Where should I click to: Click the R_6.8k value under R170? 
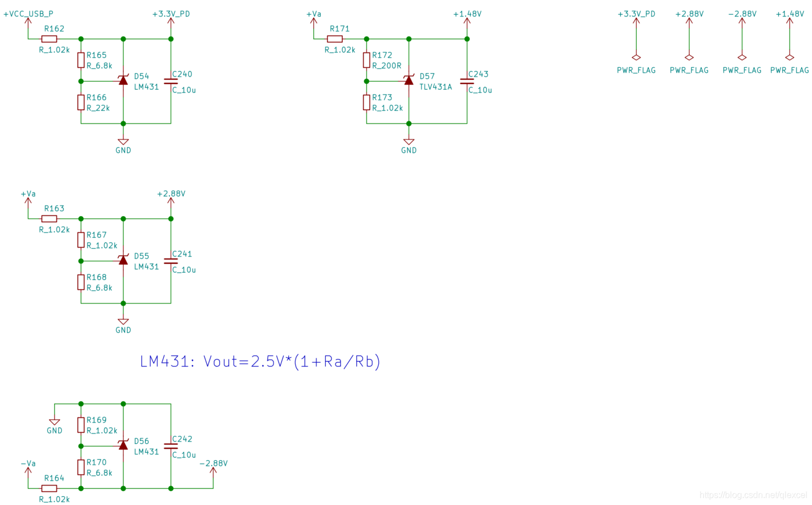click(x=99, y=473)
